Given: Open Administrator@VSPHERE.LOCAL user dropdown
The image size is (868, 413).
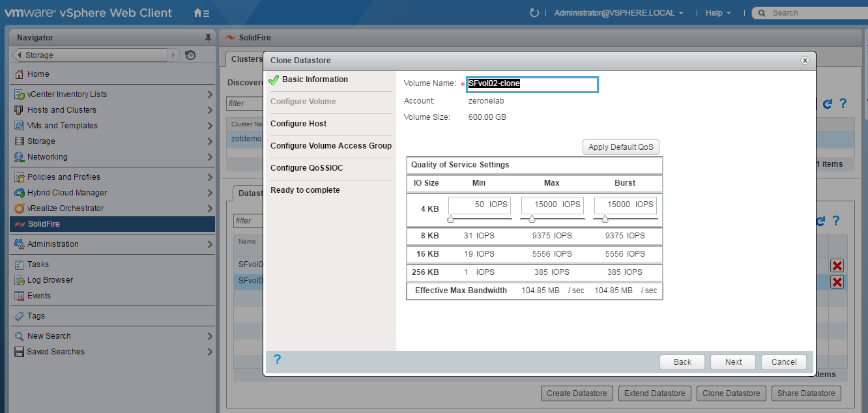Looking at the screenshot, I should point(618,13).
